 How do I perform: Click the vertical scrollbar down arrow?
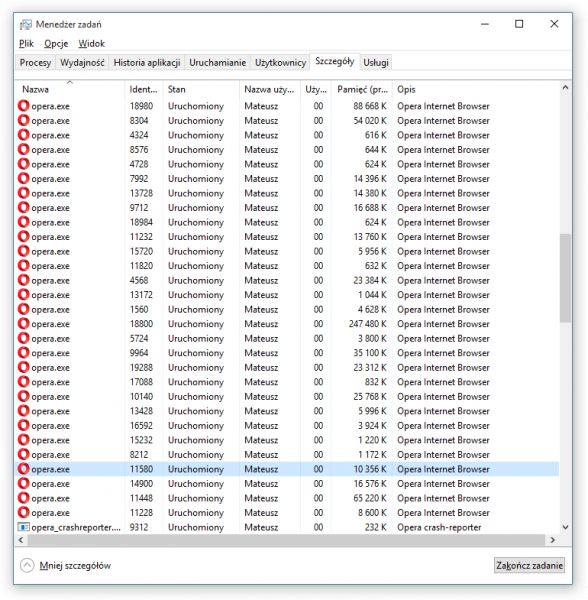pos(565,527)
